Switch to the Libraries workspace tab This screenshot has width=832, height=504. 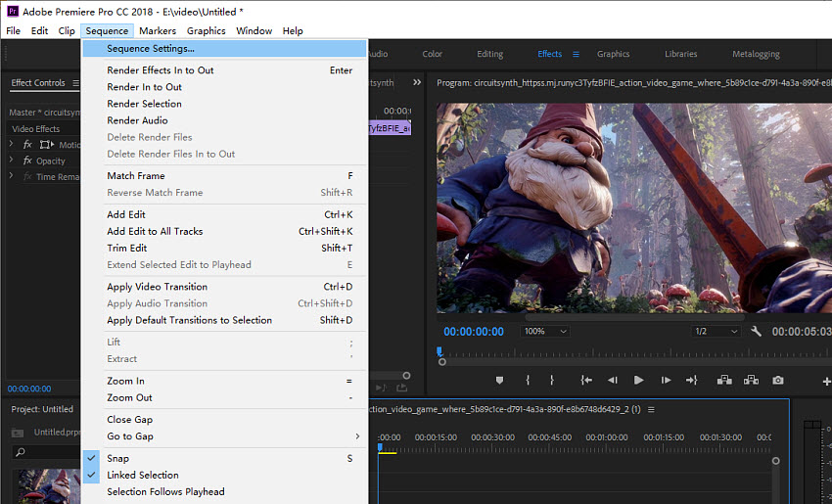pyautogui.click(x=681, y=54)
